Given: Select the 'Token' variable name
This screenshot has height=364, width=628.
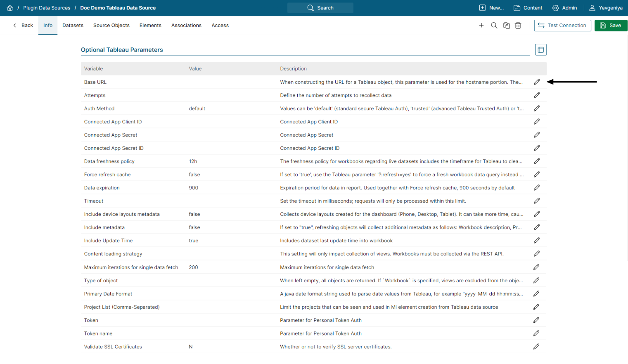Looking at the screenshot, I should pyautogui.click(x=91, y=320).
